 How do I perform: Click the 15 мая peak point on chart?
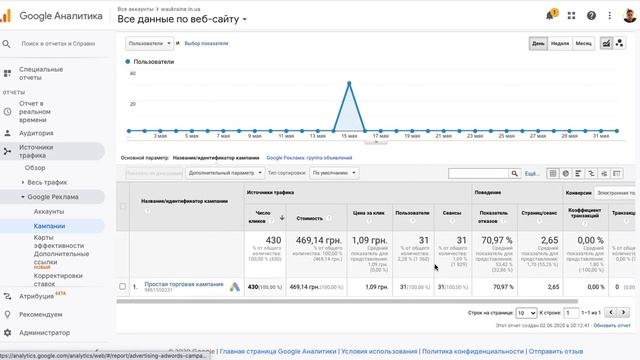[x=349, y=83]
